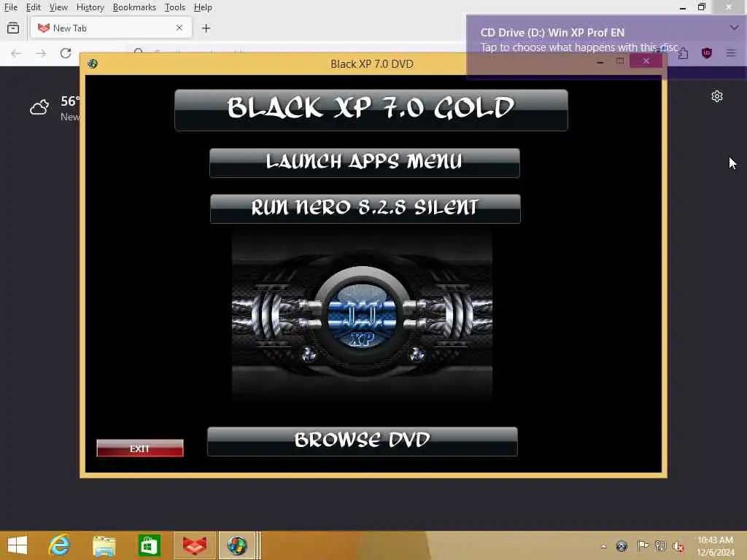
Task: Click the muted volume tray icon
Action: 678,545
